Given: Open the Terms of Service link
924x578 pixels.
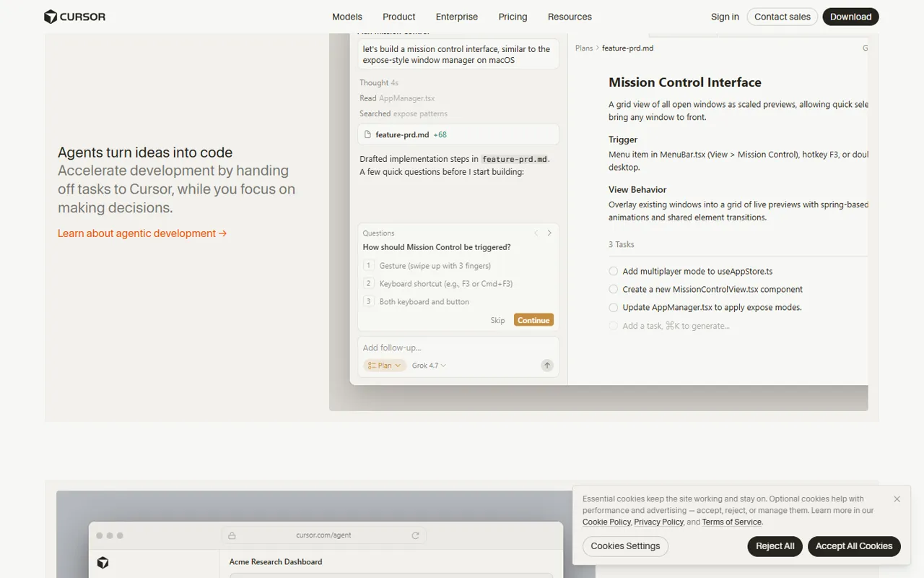Looking at the screenshot, I should tap(731, 522).
